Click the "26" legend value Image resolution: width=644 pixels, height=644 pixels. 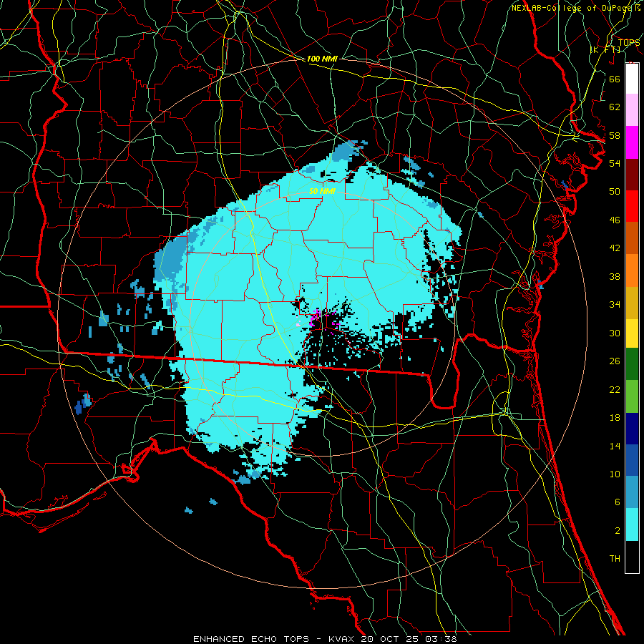(615, 361)
